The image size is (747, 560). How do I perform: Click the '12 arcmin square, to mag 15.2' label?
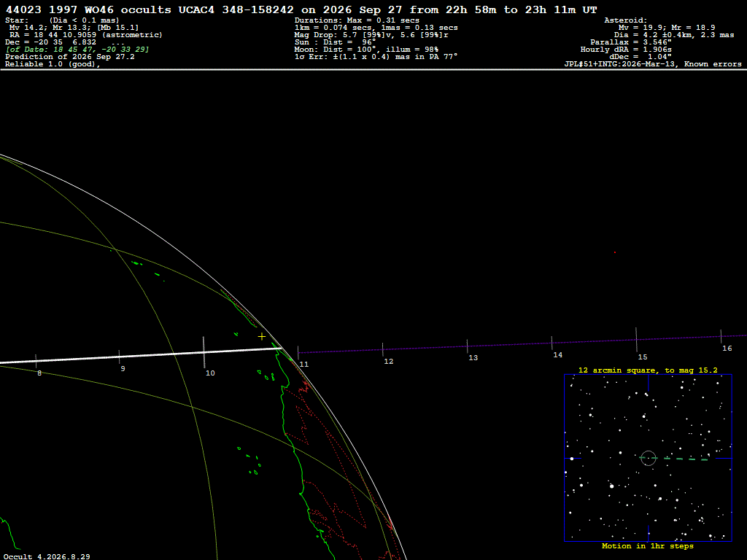coord(648,370)
